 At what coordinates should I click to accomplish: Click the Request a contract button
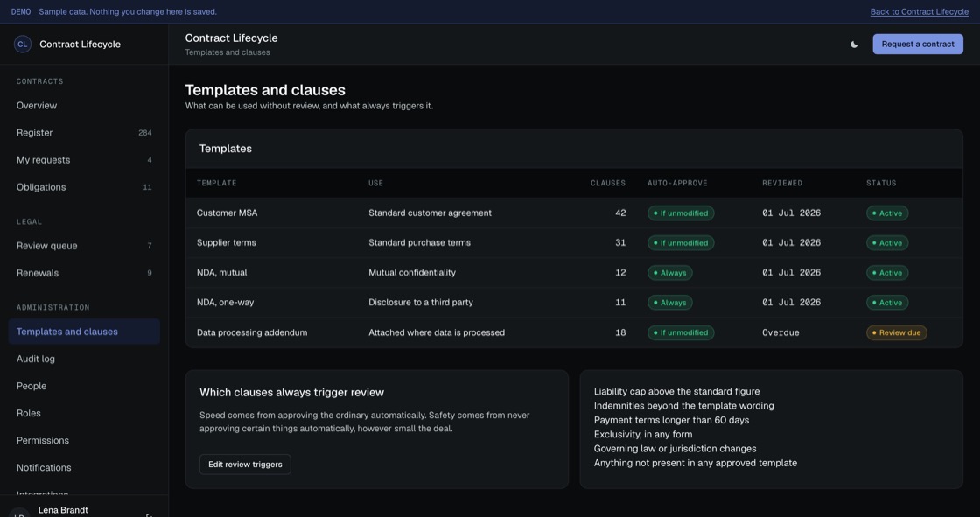pyautogui.click(x=918, y=45)
